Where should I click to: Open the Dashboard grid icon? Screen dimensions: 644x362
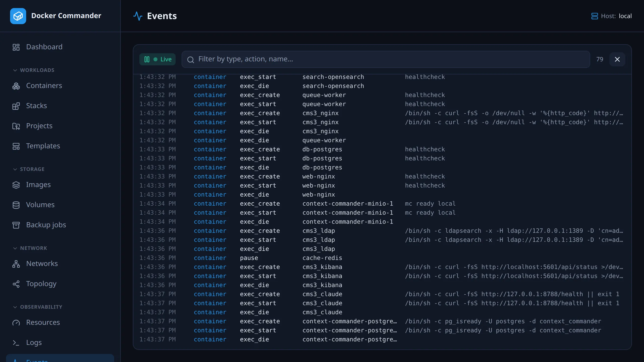coord(16,47)
